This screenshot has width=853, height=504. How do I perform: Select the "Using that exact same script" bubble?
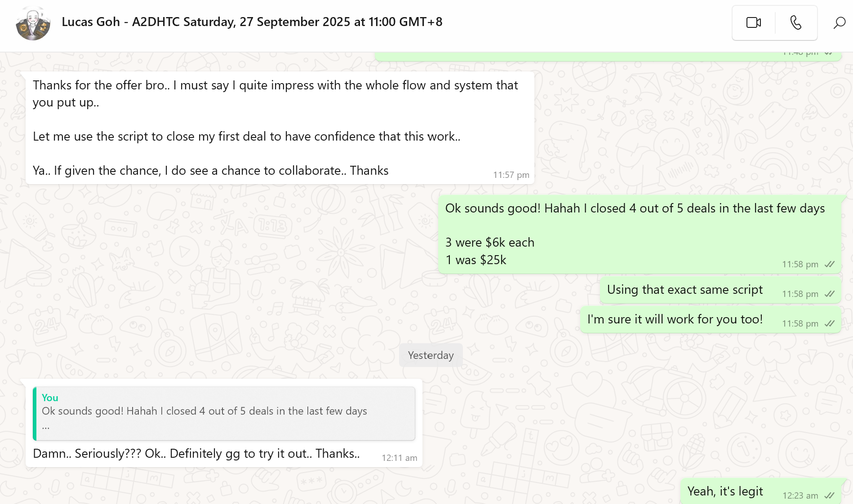[x=684, y=290]
